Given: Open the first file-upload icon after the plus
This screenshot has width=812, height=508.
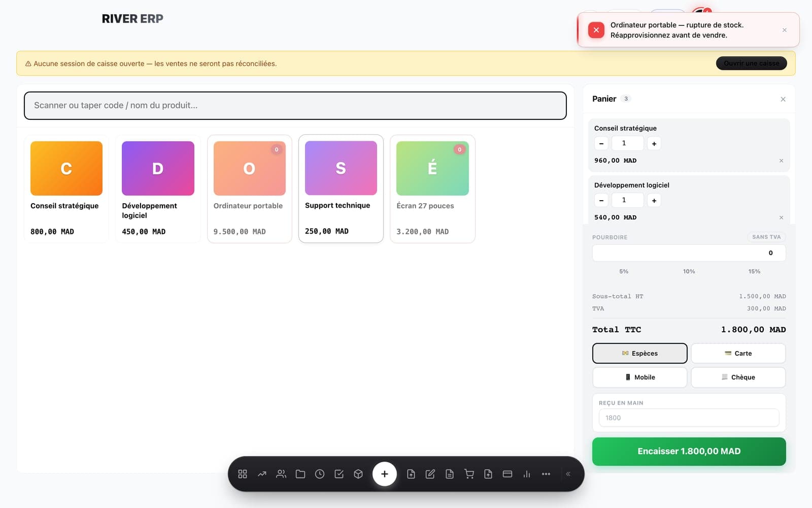Looking at the screenshot, I should (411, 474).
